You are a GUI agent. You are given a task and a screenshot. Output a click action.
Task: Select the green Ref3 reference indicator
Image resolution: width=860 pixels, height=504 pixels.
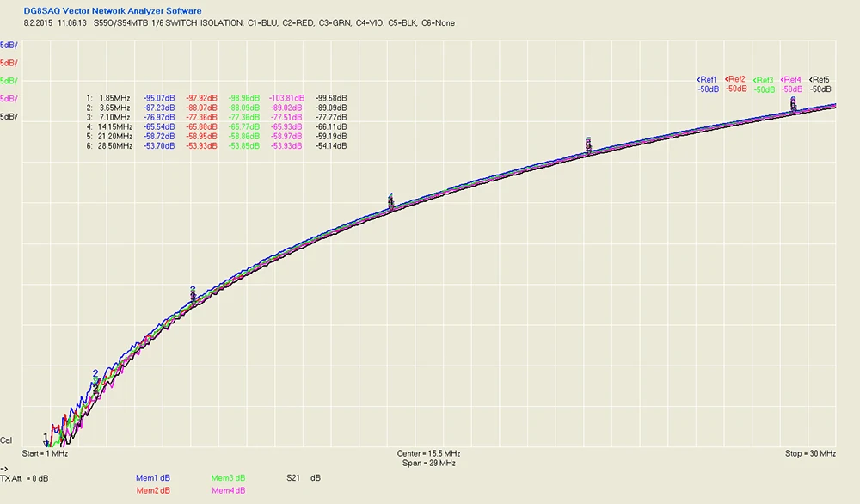pos(764,85)
